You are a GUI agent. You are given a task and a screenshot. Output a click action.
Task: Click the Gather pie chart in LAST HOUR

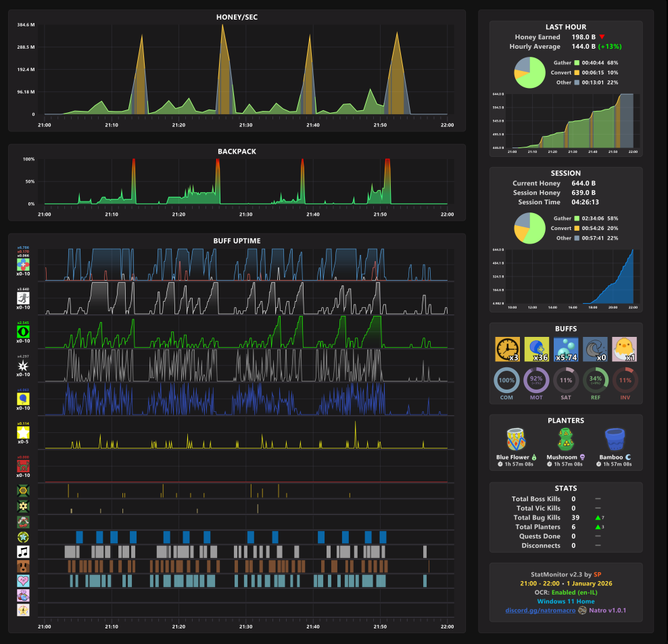(529, 73)
